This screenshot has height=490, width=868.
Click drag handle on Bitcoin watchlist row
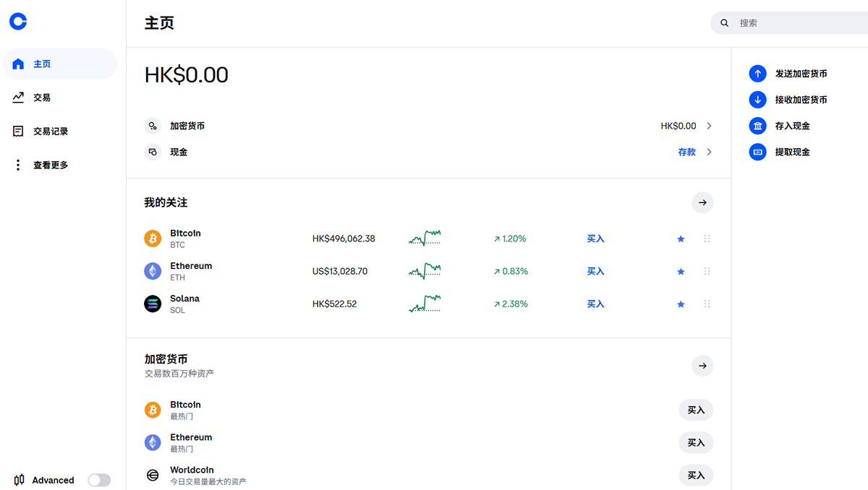pyautogui.click(x=707, y=238)
